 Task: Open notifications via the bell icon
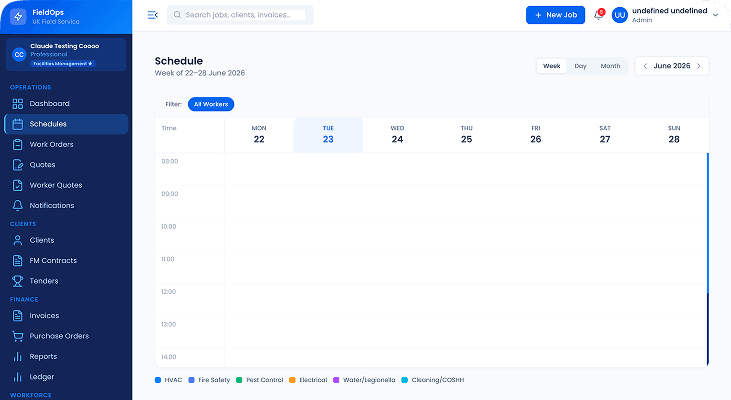click(598, 15)
